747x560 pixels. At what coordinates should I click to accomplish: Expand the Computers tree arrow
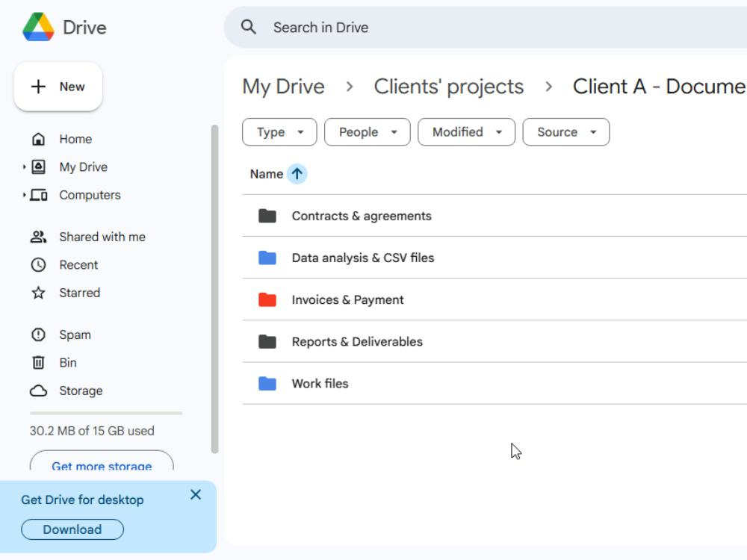24,195
